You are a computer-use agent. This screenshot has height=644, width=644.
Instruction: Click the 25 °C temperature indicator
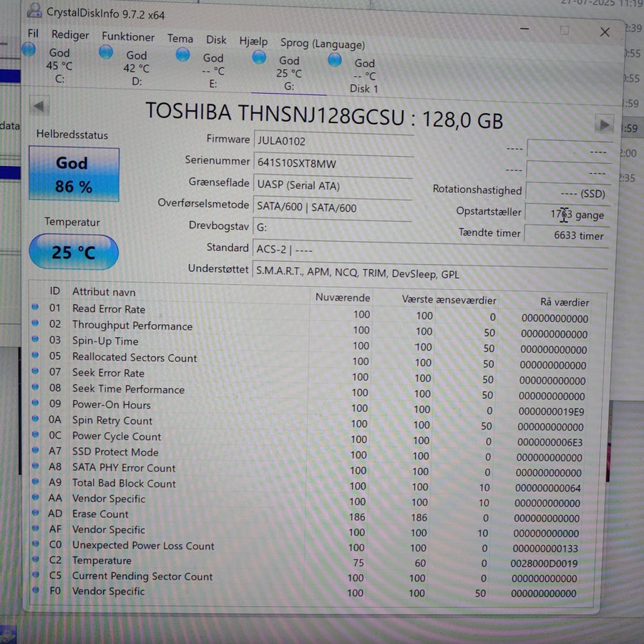(74, 252)
